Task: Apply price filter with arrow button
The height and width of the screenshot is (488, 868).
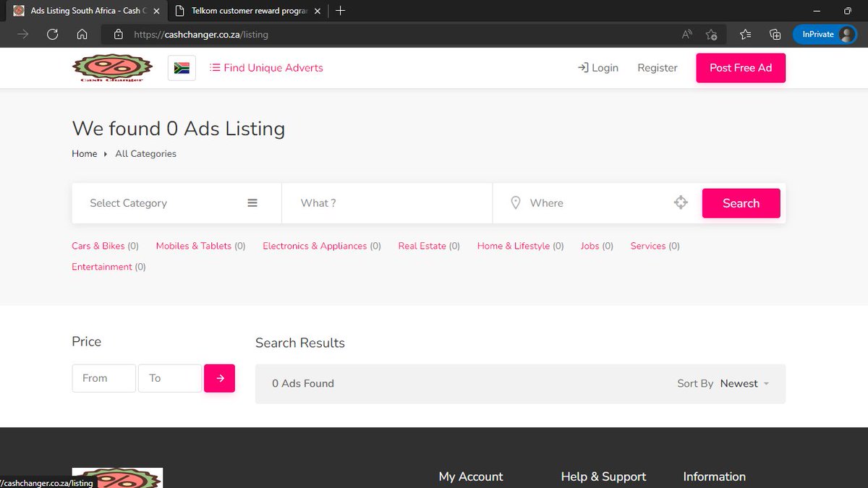Action: (220, 378)
